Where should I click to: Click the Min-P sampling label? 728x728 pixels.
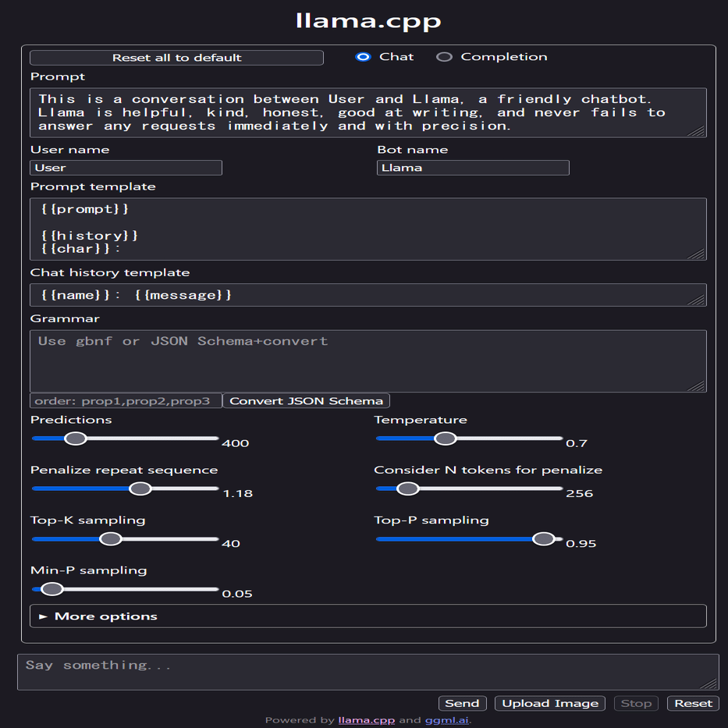pos(89,570)
